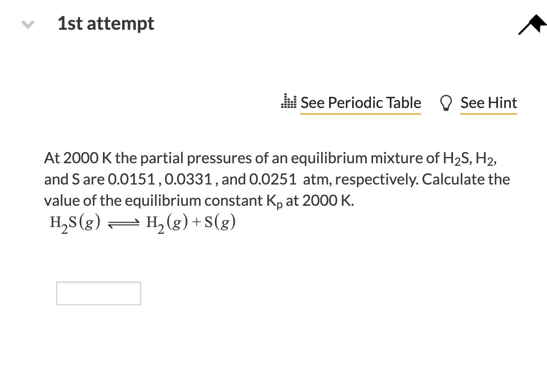Screen dimensions: 547x392
Task: Open the hint by clicking the bulb icon
Action: click(446, 102)
